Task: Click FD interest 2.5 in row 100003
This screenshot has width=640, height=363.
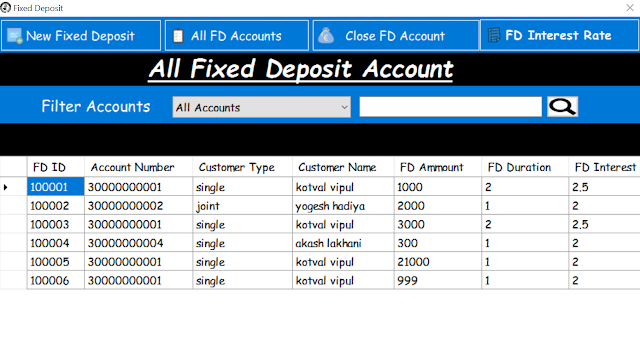Action: 604,224
